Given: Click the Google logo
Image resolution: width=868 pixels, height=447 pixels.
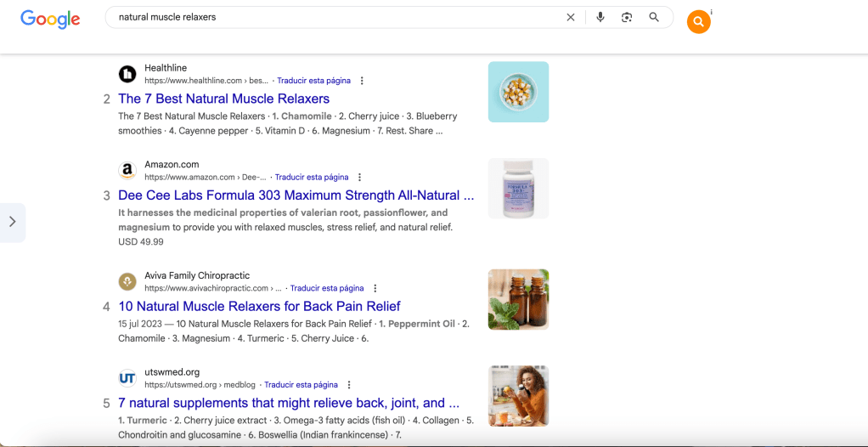Looking at the screenshot, I should click(50, 20).
